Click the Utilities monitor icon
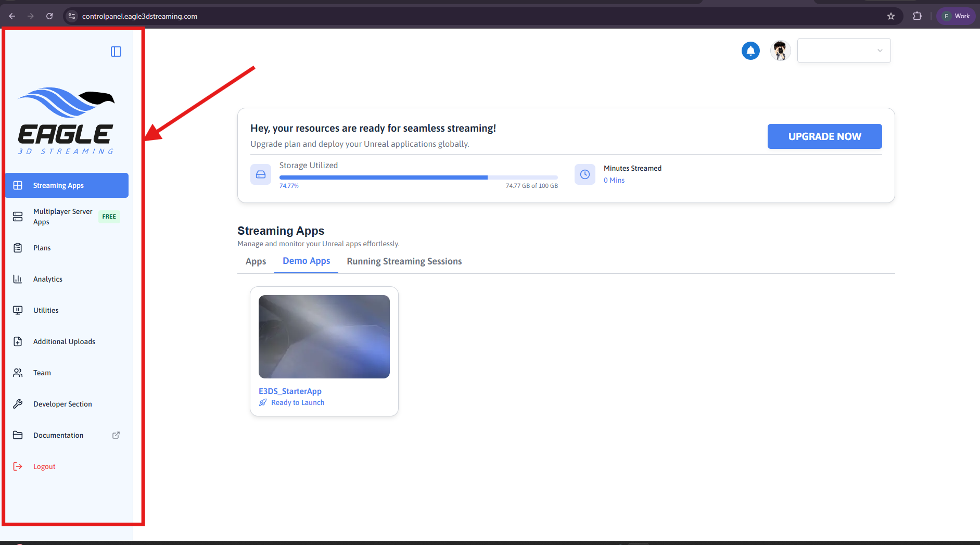Image resolution: width=980 pixels, height=545 pixels. coord(18,310)
